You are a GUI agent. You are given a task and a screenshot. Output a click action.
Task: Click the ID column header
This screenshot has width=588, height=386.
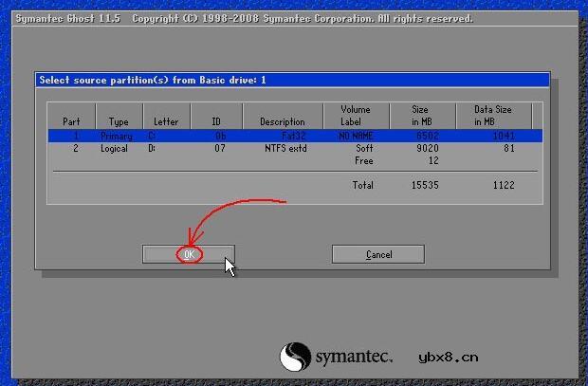[215, 122]
